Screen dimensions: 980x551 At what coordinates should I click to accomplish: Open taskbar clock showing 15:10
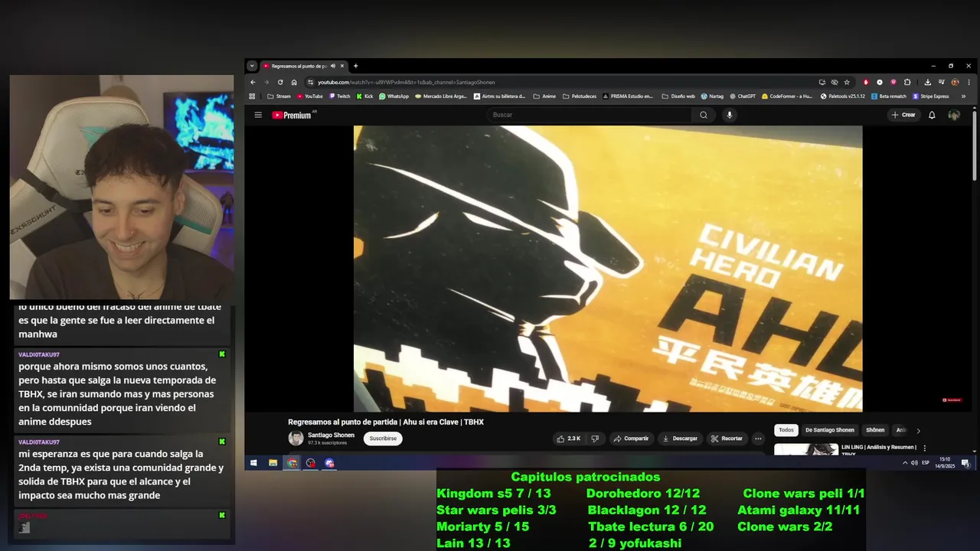tap(944, 463)
